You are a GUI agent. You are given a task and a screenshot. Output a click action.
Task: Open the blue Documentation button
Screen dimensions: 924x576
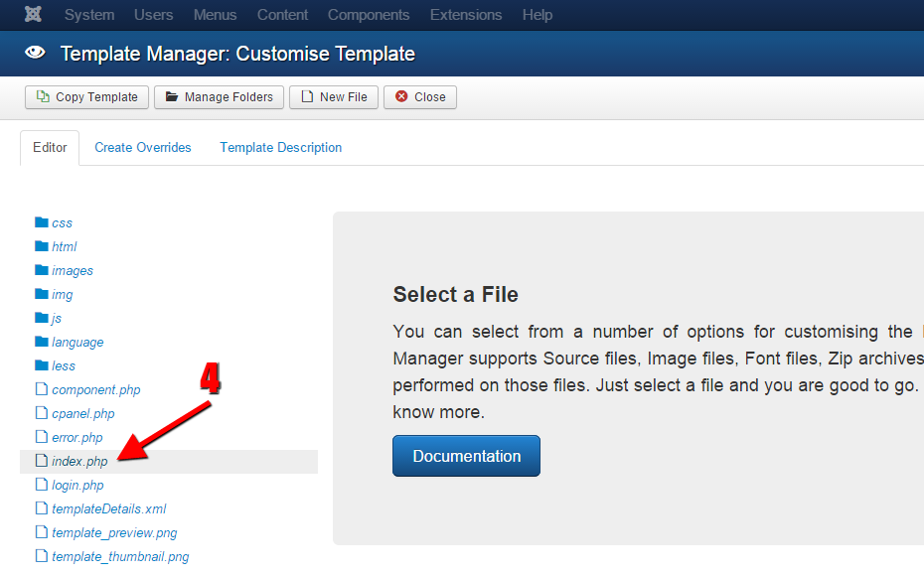tap(467, 456)
